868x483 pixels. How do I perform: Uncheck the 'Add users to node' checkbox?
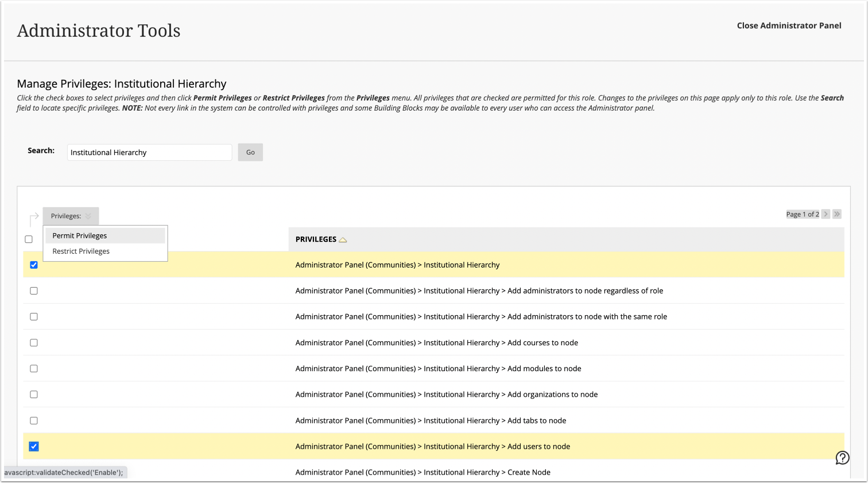tap(34, 446)
